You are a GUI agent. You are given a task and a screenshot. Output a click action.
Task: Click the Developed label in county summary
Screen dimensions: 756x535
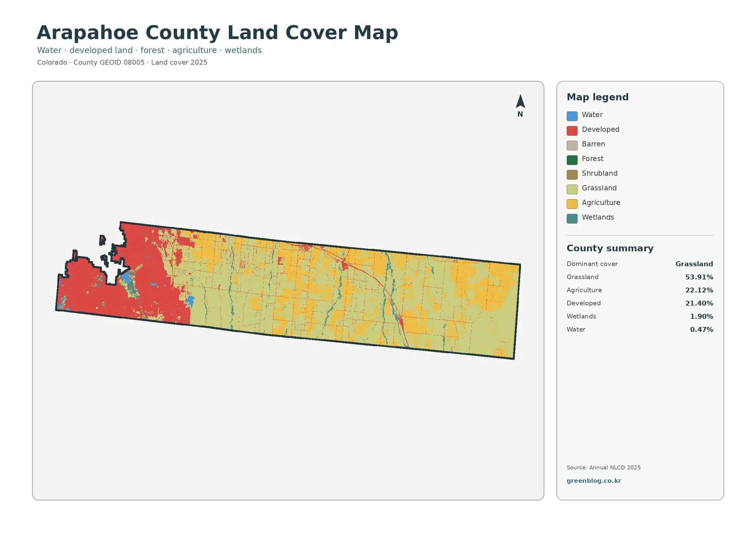pos(584,303)
